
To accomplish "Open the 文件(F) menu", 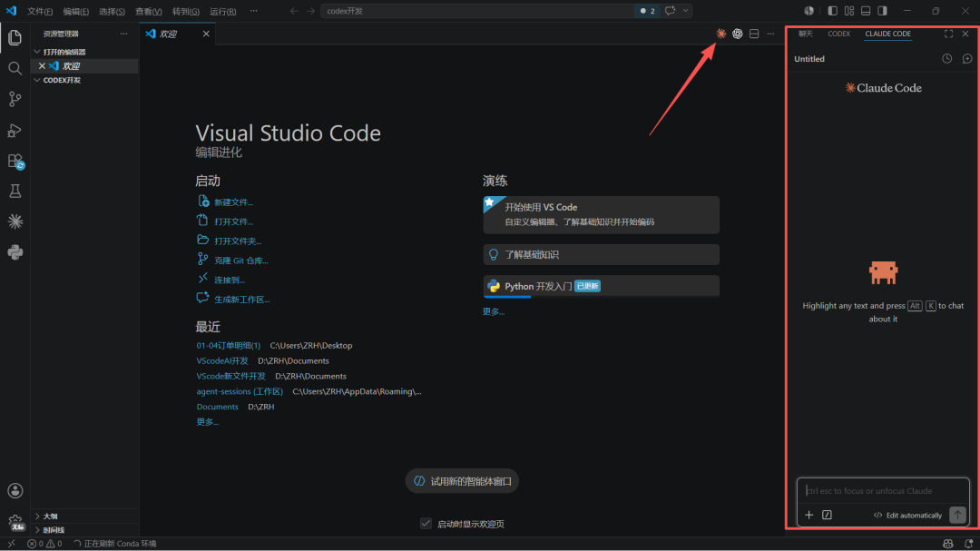I will (40, 11).
